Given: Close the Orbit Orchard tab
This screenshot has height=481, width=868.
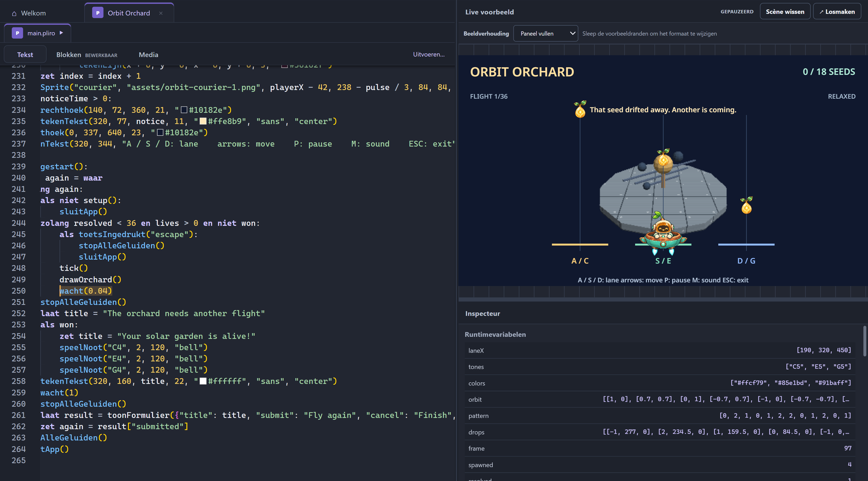Looking at the screenshot, I should 161,13.
